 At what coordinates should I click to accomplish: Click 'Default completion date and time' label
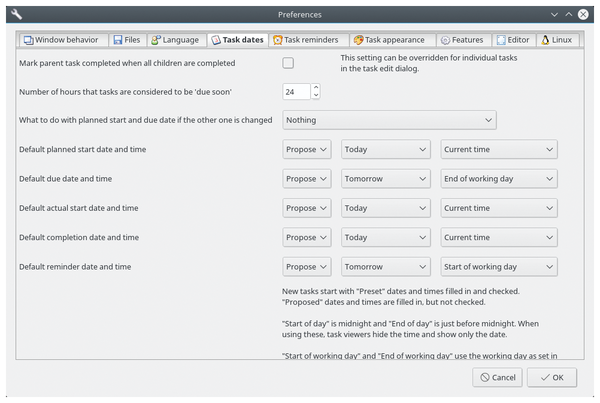point(79,238)
